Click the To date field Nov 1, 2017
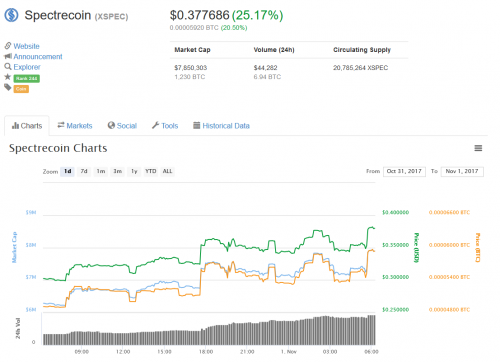This screenshot has width=500, height=362. click(462, 171)
